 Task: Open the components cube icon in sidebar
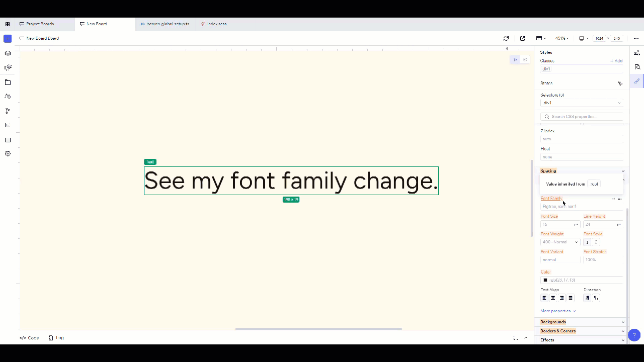click(8, 53)
